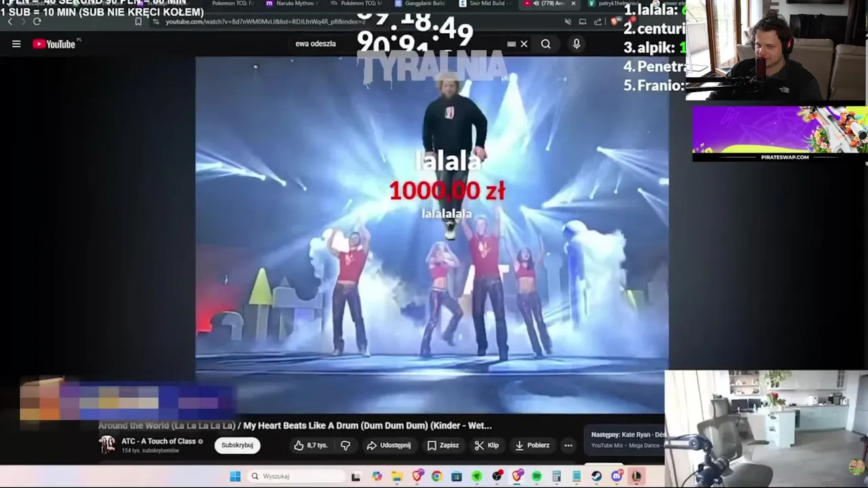The image size is (868, 488).
Task: Open the YouTube hamburger guide menu
Action: 16,44
